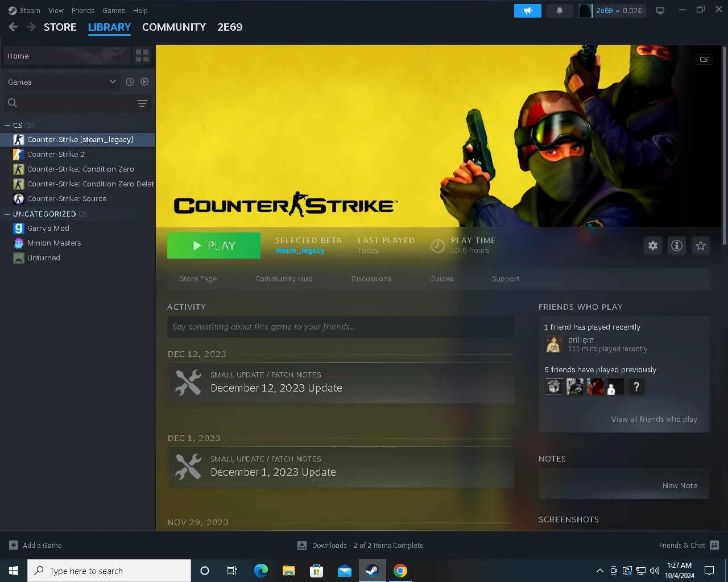Collapse the CS collection category
728x582 pixels.
click(x=7, y=125)
